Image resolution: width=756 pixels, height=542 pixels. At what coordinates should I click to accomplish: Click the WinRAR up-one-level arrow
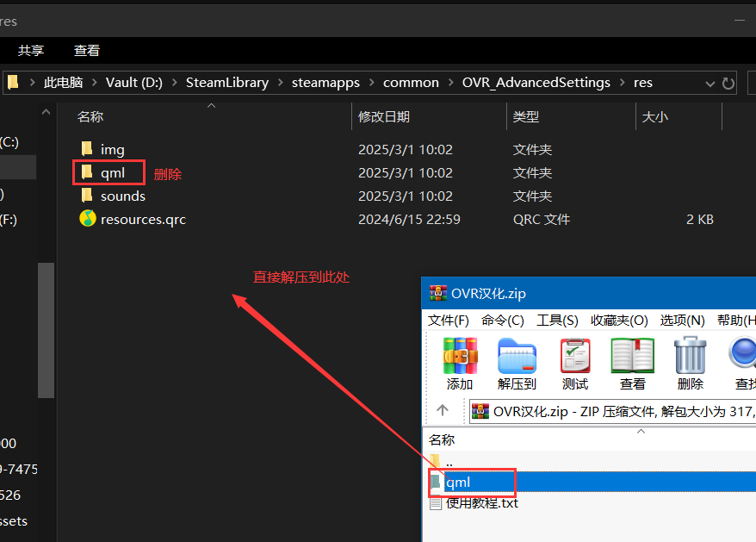tap(443, 411)
